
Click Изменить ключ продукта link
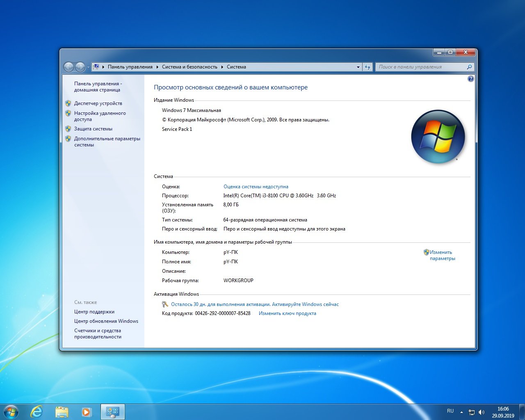(x=288, y=313)
